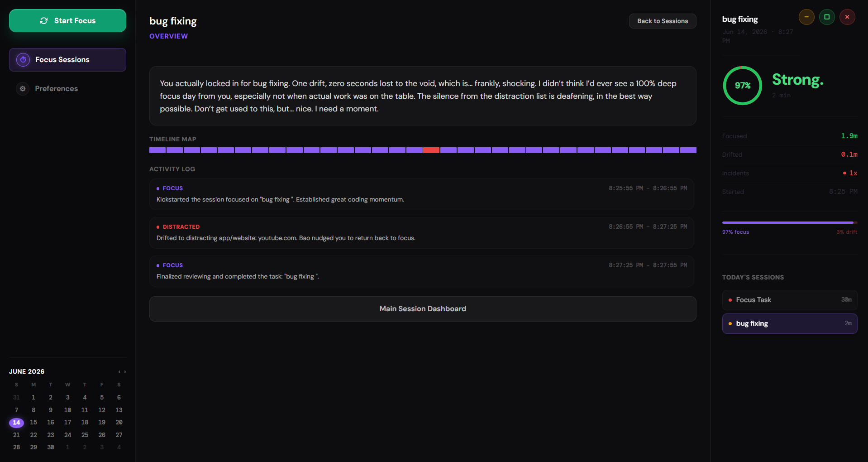Select the DISTRACTED activity log entry
Screen dimensions: 868x462
point(422,233)
